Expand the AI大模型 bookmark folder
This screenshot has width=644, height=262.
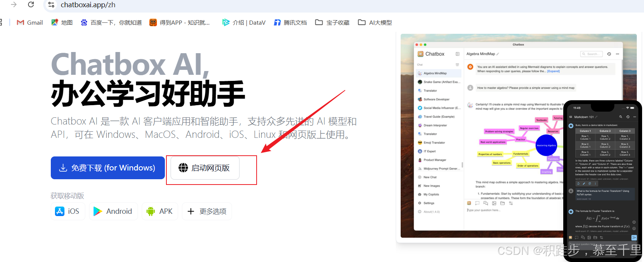tap(375, 22)
